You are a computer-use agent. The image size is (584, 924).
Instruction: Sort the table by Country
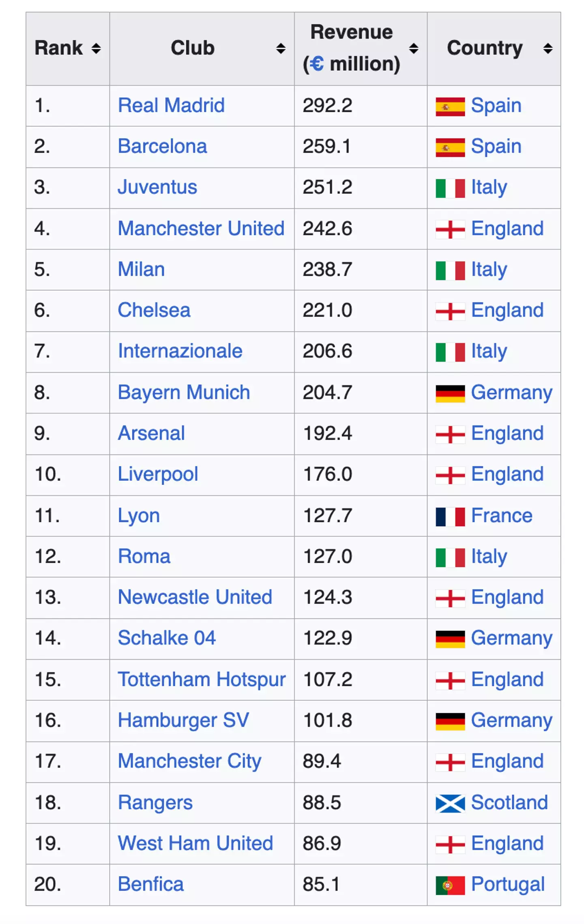click(x=547, y=48)
